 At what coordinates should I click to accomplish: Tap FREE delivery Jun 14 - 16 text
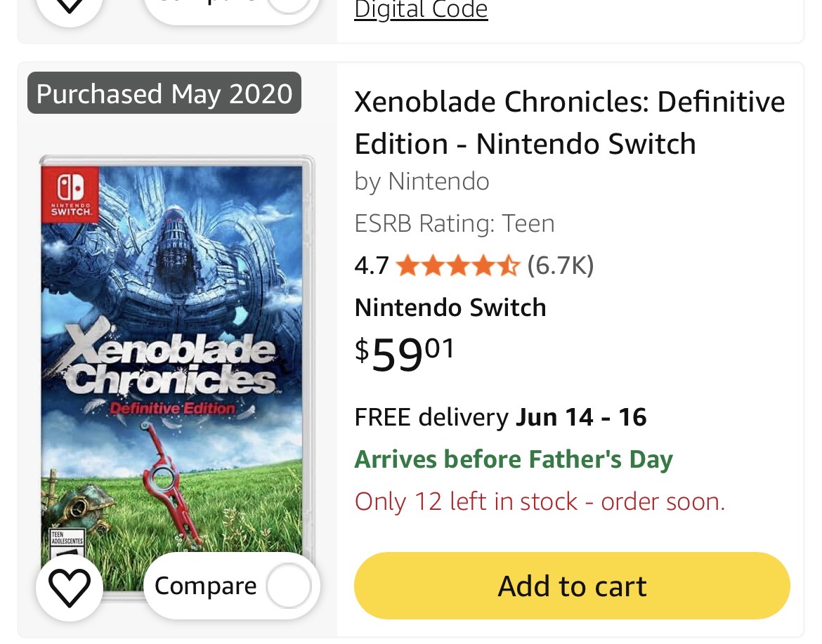(501, 418)
